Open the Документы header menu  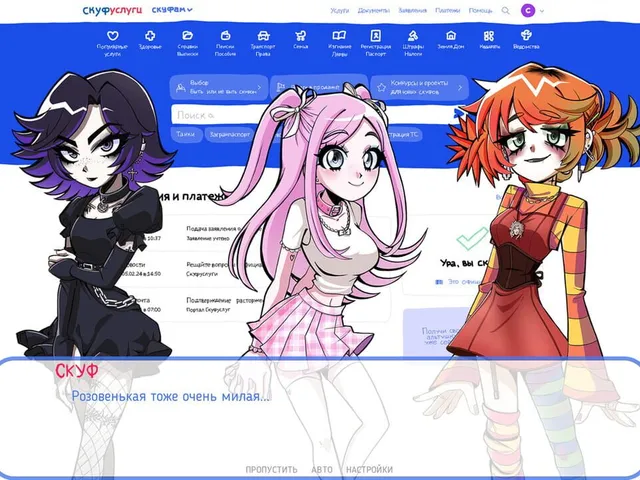click(x=373, y=11)
